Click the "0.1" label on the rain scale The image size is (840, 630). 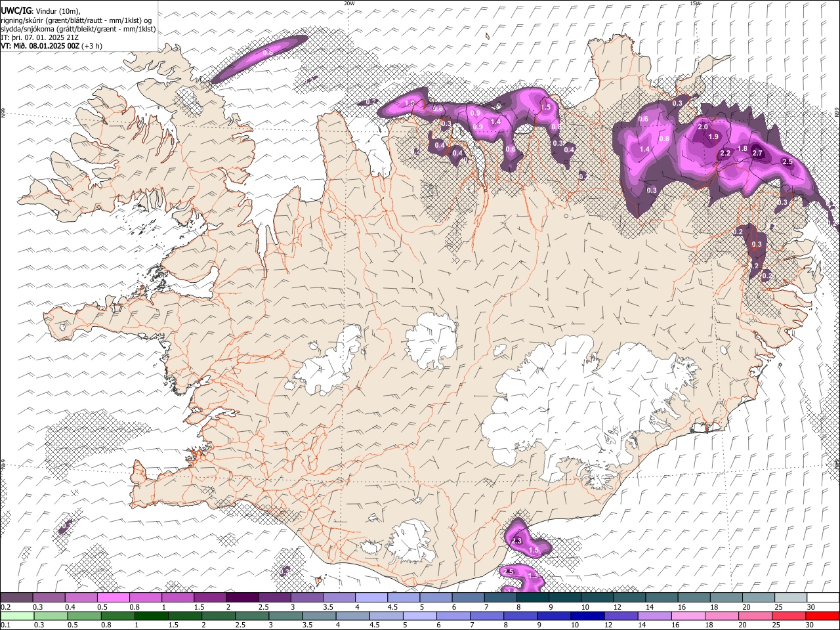pos(5,625)
